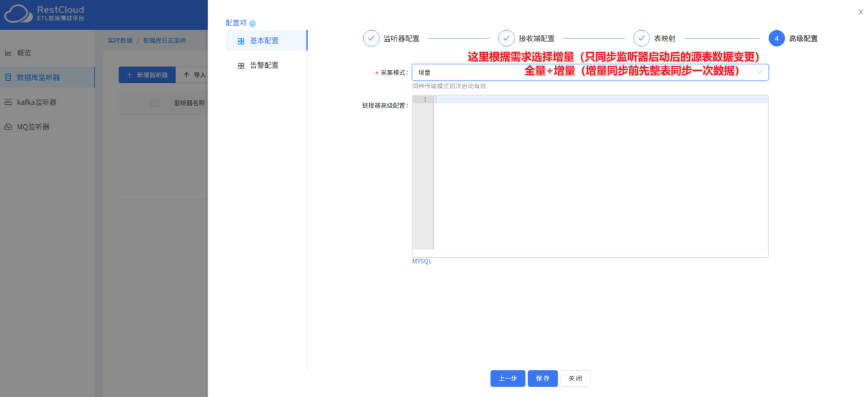
Task: Open 数据库监听器 in the left menu
Action: pyautogui.click(x=47, y=77)
